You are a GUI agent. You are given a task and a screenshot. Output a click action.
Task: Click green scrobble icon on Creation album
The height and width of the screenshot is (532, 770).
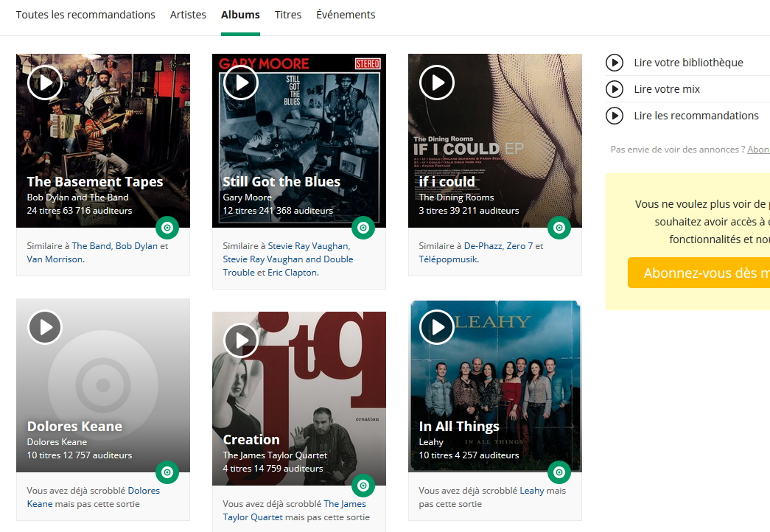point(363,486)
